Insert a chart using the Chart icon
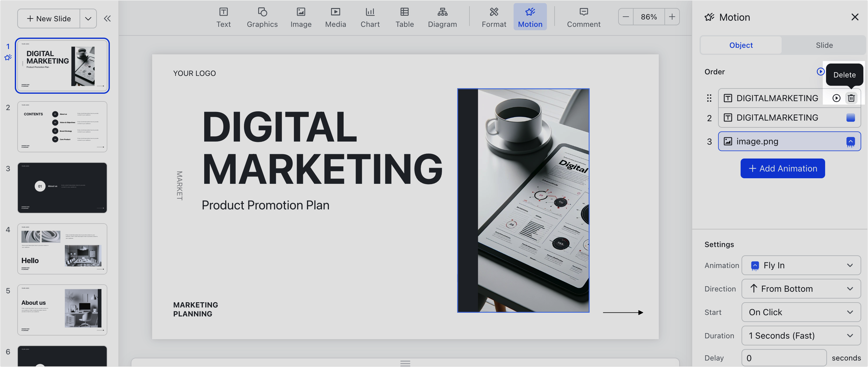 (x=370, y=17)
